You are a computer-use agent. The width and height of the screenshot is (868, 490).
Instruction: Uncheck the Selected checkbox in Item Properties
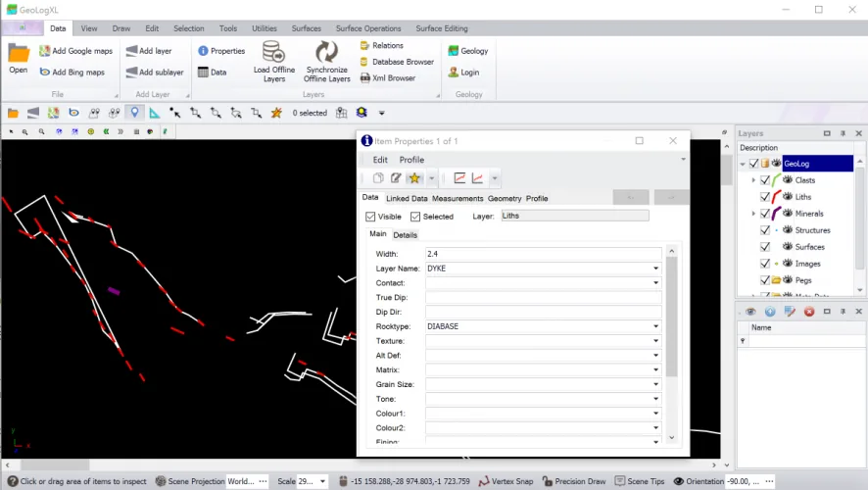415,217
